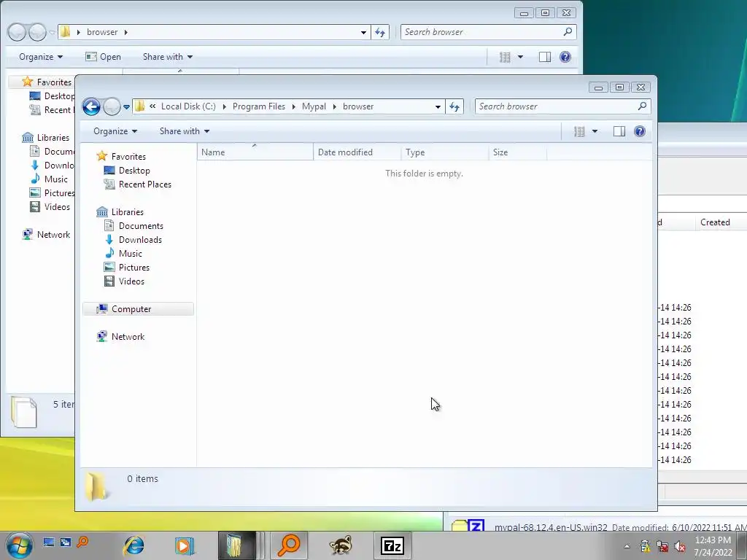Open Help in the front window

point(640,131)
